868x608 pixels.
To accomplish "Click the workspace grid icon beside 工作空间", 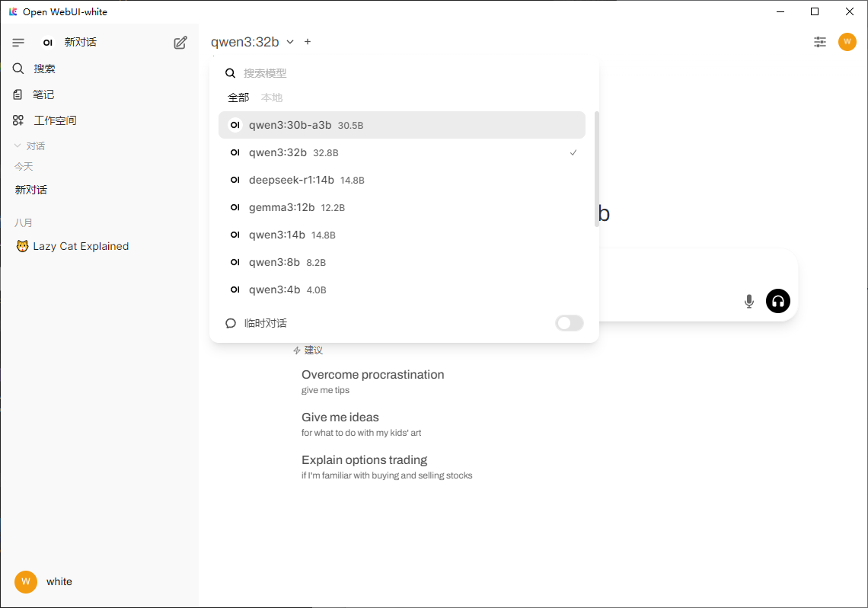I will (x=18, y=120).
